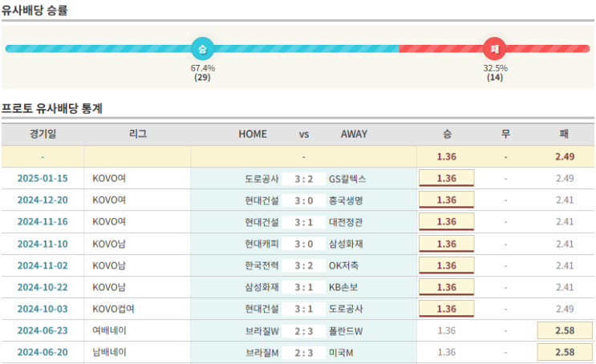The image size is (596, 364).
Task: Click the blue 승 circle marker on the bar
Action: click(202, 49)
